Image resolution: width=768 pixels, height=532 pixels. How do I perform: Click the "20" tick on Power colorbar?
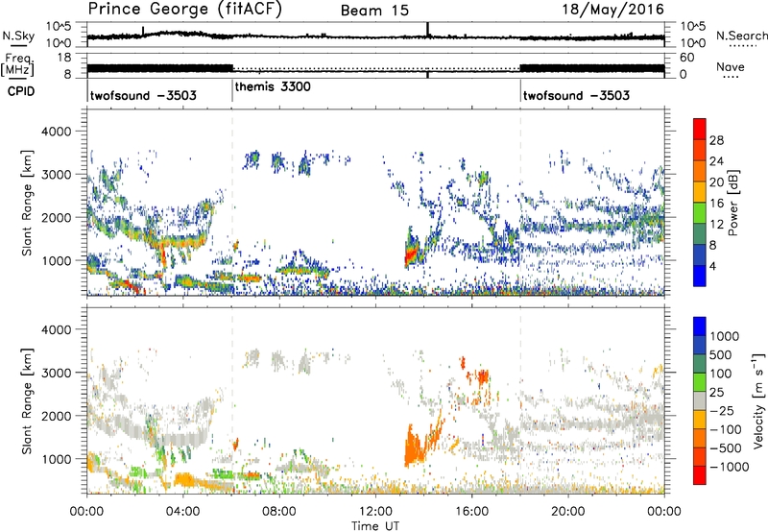click(716, 182)
